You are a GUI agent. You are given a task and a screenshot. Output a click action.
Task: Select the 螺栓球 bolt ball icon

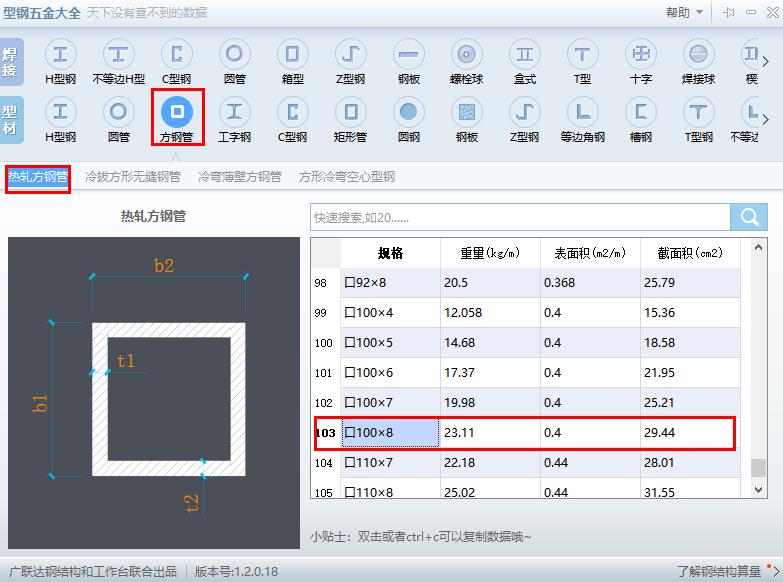[466, 54]
